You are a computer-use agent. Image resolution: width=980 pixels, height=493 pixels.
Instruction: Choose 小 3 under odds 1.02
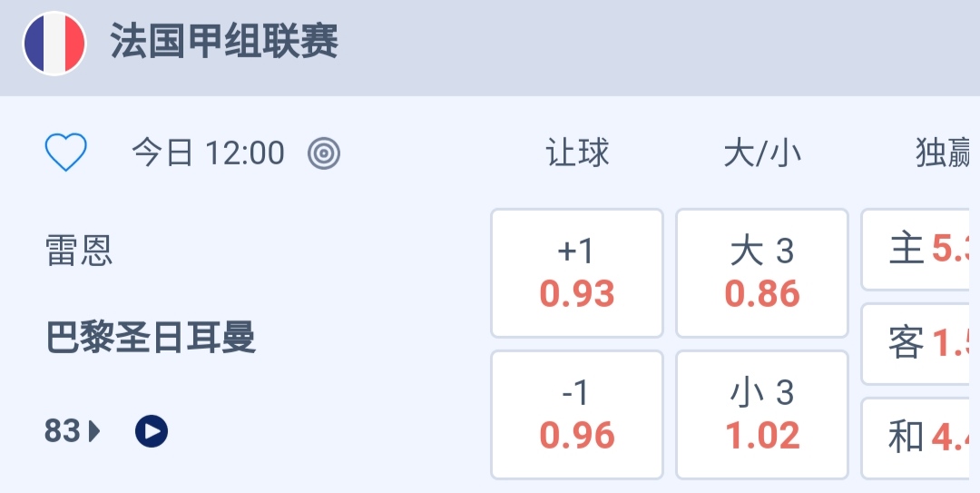click(762, 415)
